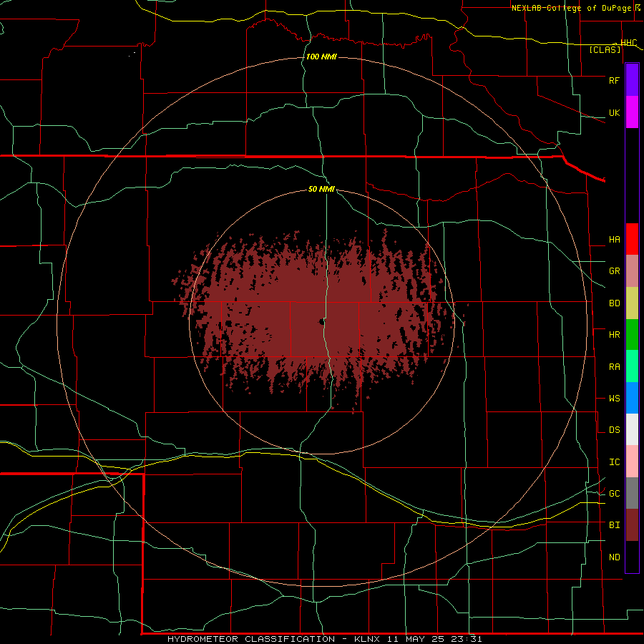Click the RF purple legend swatch
Image resolution: width=644 pixels, height=644 pixels.
click(x=632, y=80)
